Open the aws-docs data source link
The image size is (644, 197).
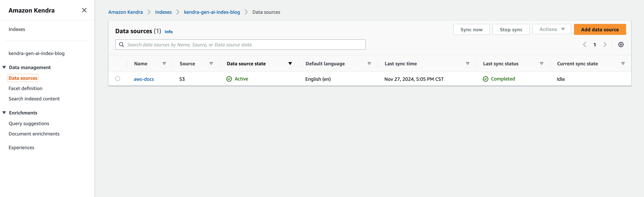pos(144,79)
